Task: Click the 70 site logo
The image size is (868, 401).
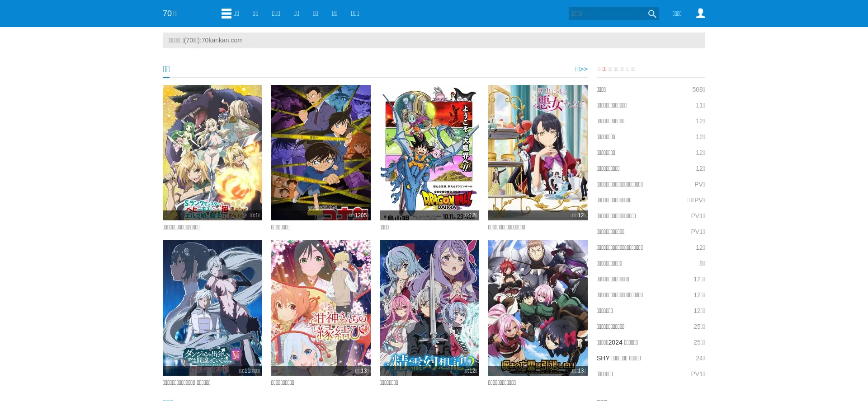Action: (x=170, y=14)
